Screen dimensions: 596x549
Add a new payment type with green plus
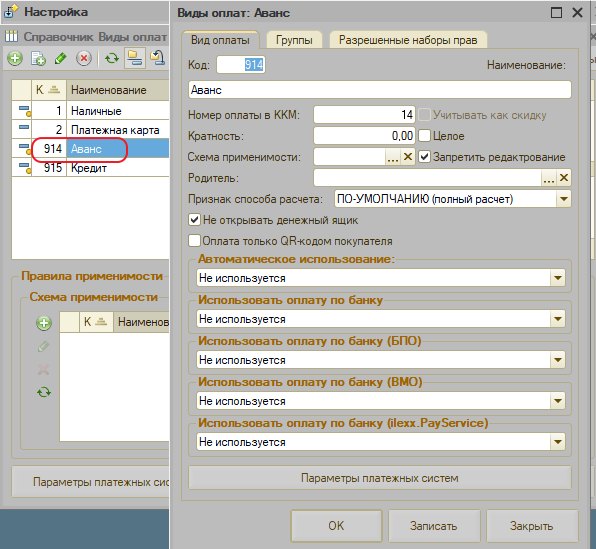15,59
